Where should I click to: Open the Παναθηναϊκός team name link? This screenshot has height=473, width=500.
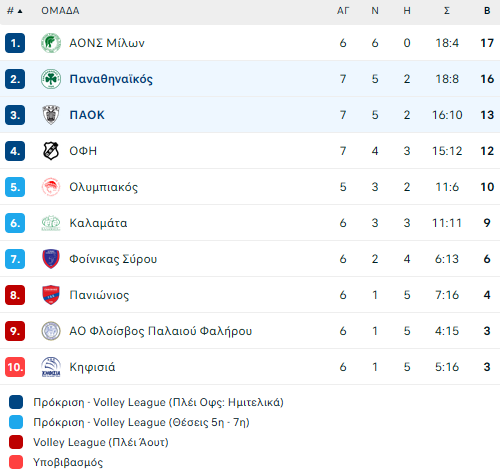pyautogui.click(x=111, y=79)
